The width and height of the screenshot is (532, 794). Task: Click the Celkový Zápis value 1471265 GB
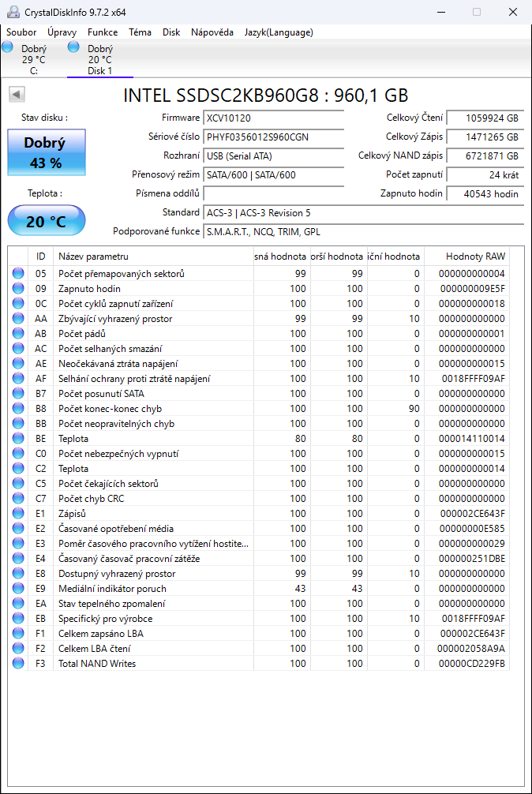click(485, 137)
